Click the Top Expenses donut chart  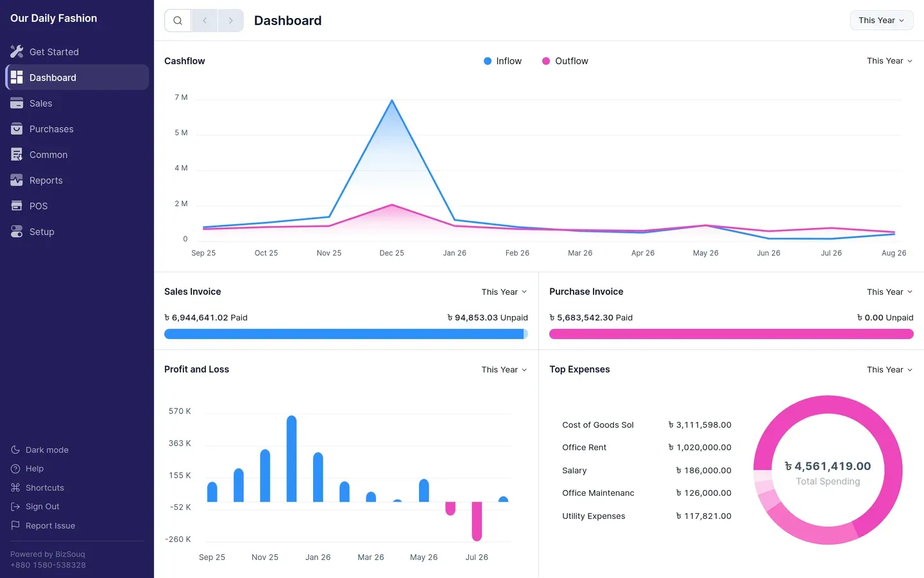pos(828,470)
